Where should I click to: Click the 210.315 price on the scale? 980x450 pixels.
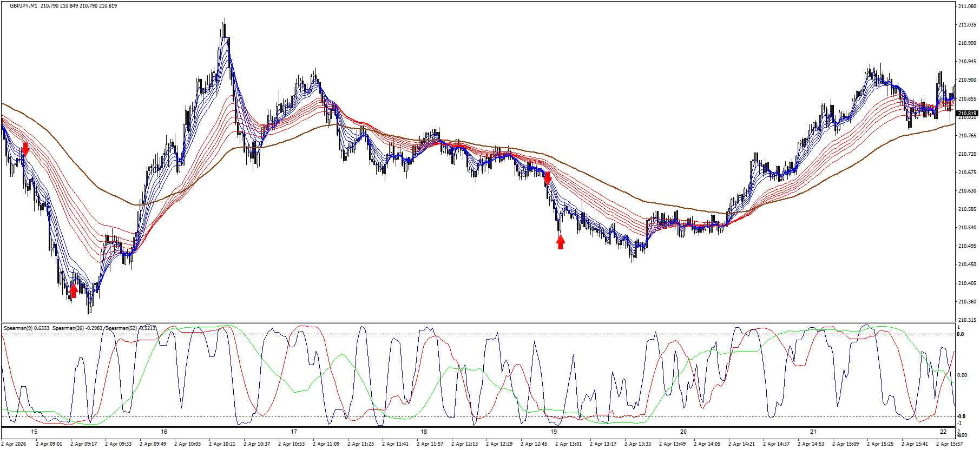[967, 320]
